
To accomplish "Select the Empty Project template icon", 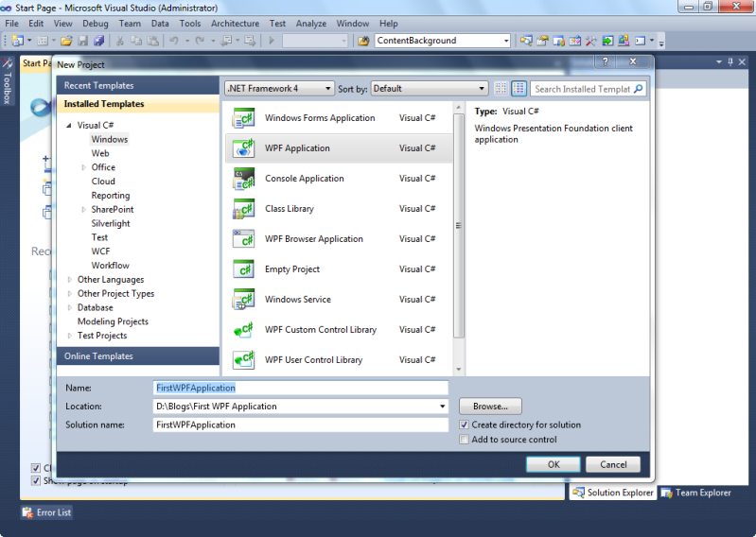I will coord(244,269).
